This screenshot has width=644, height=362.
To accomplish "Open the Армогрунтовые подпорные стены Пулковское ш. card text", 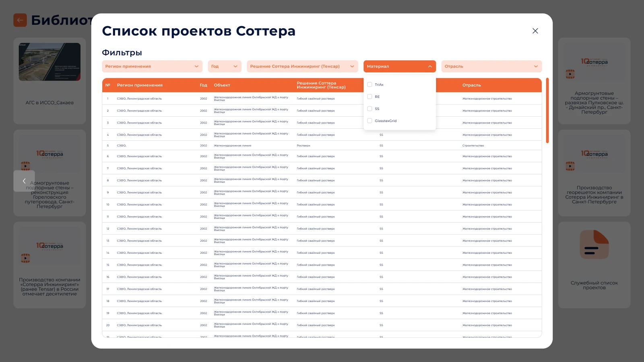I will [x=594, y=103].
